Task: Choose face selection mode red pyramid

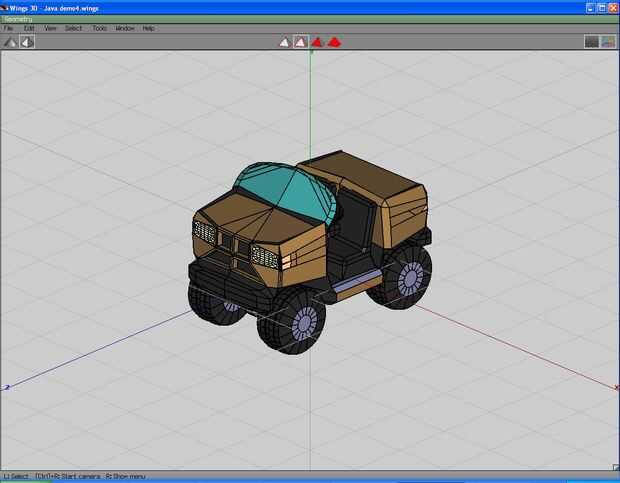Action: [317, 42]
